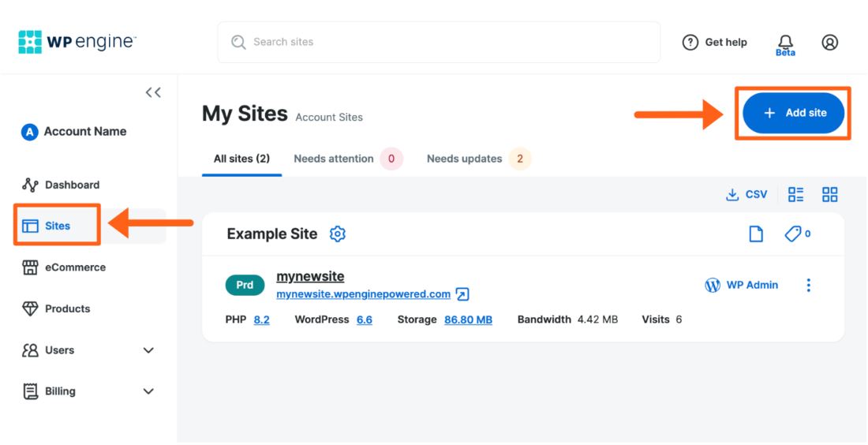The width and height of the screenshot is (868, 445).
Task: Click the Bandwidth 4.42 MB value
Action: pyautogui.click(x=597, y=320)
